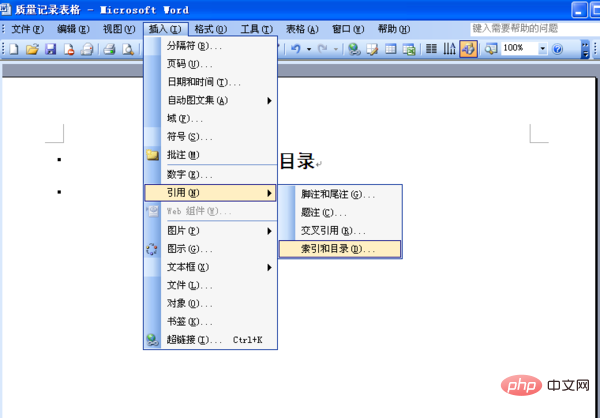
Task: Select 索引和目录 from the 引用 submenu
Action: [338, 249]
